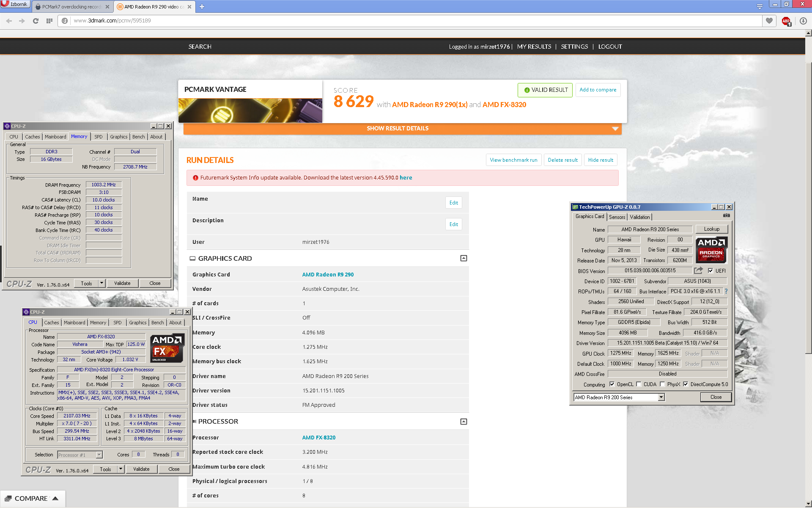Open Tools dropdown arrow in CPU-Z CPU window

[x=121, y=469]
